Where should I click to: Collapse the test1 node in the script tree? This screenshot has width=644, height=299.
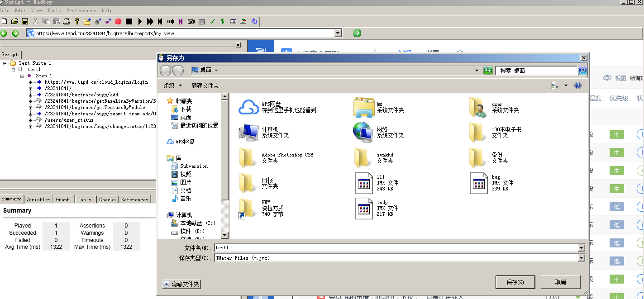click(x=14, y=69)
